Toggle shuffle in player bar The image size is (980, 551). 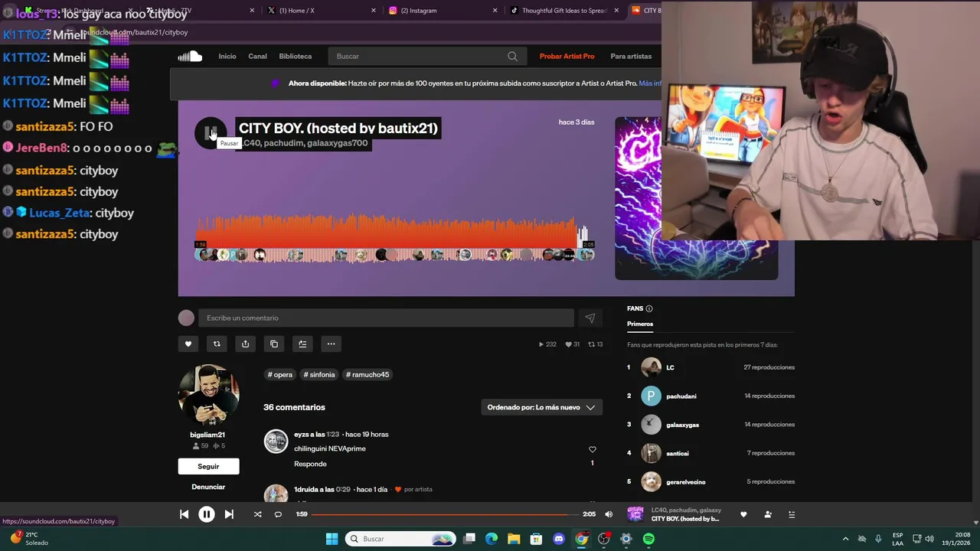257,514
